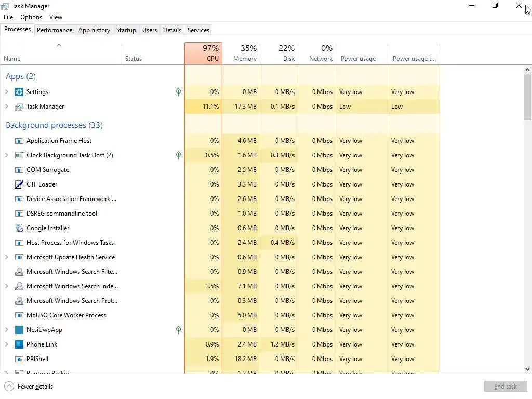Click the vertical scrollbar thumb
532x399 pixels.
click(527, 97)
